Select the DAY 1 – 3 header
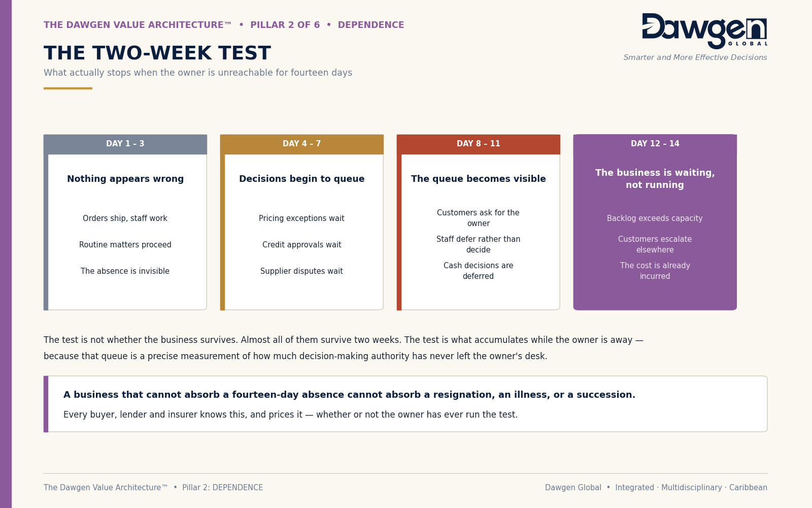 (125, 144)
